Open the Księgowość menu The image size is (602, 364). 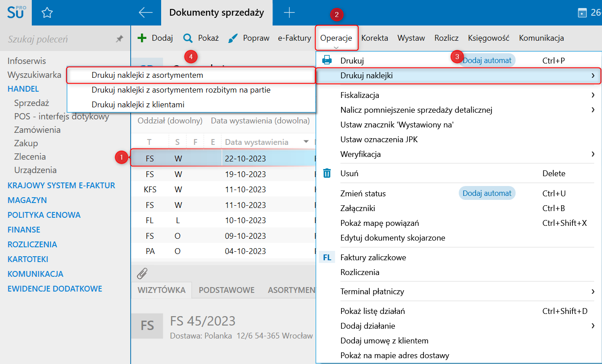[489, 38]
